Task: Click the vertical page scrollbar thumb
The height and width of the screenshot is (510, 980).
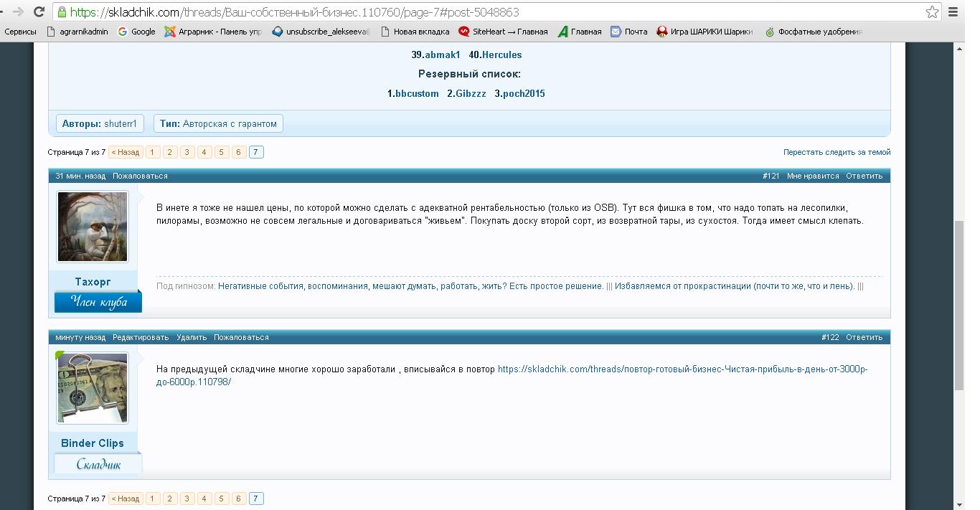Action: tap(959, 306)
